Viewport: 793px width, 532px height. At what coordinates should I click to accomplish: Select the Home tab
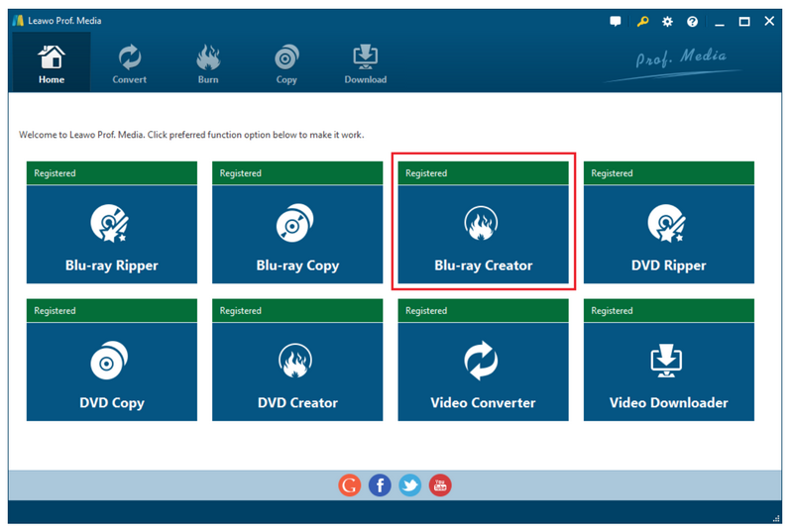pos(52,63)
